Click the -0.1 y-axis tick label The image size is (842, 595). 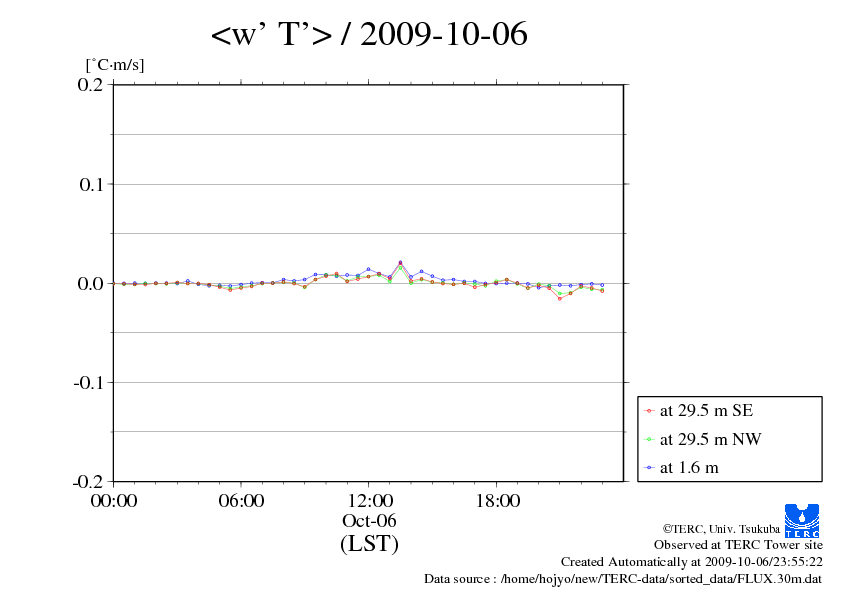(x=88, y=383)
